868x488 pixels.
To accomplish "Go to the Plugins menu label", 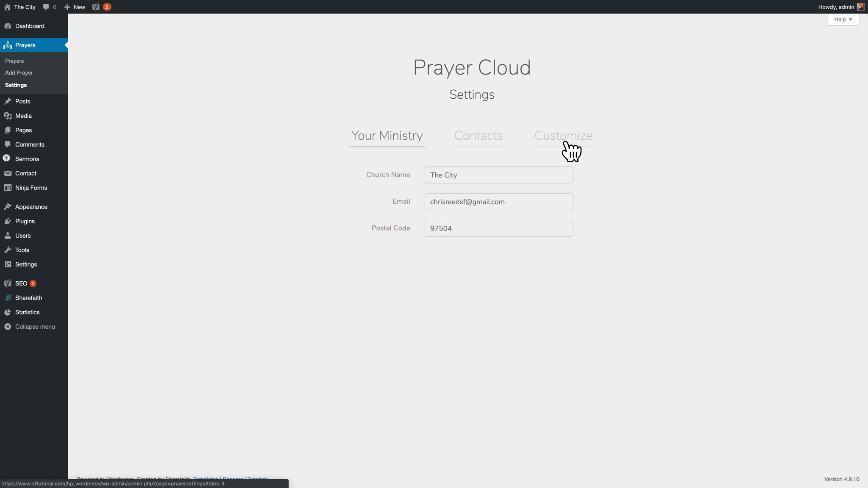I will point(25,221).
